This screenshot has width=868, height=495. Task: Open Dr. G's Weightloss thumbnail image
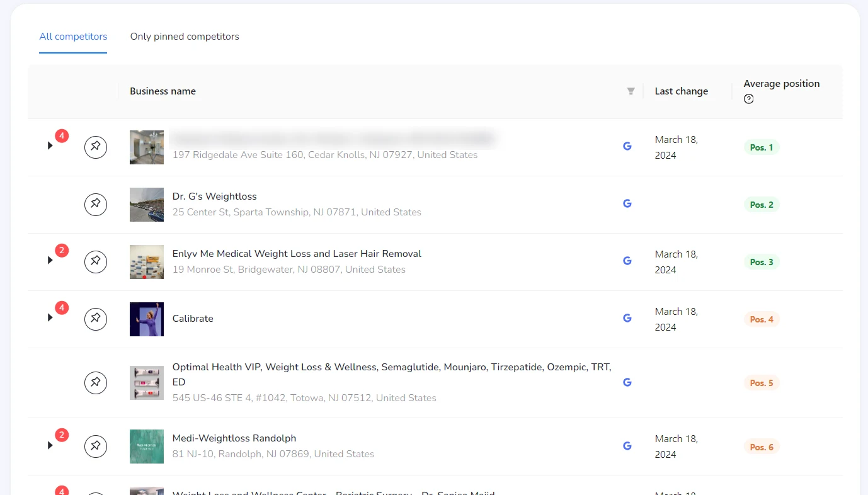pos(147,205)
